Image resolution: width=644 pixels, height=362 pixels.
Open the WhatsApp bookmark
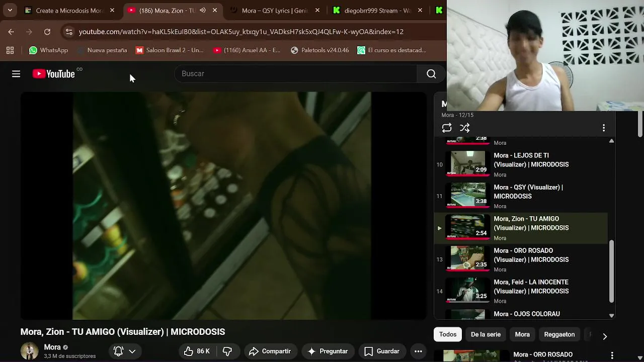tap(48, 50)
